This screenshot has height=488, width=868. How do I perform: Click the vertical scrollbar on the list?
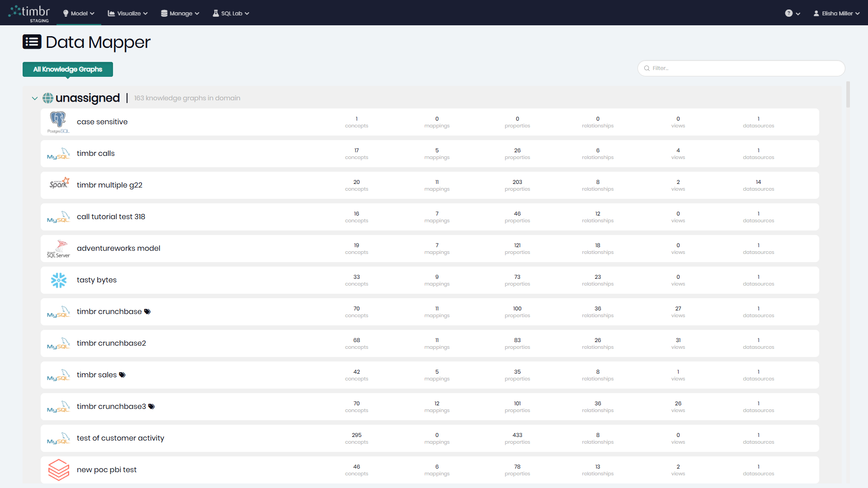coord(848,95)
